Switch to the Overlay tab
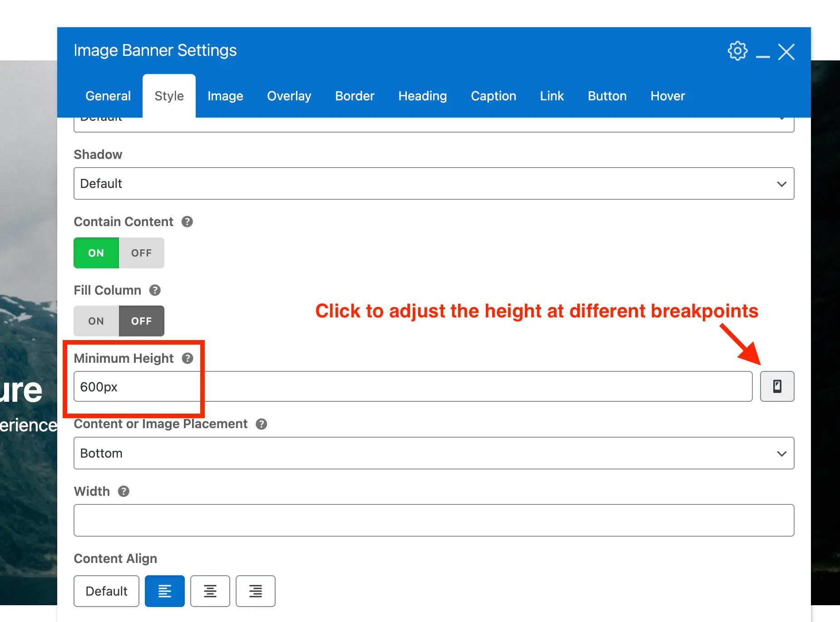The height and width of the screenshot is (622, 840). (x=289, y=96)
